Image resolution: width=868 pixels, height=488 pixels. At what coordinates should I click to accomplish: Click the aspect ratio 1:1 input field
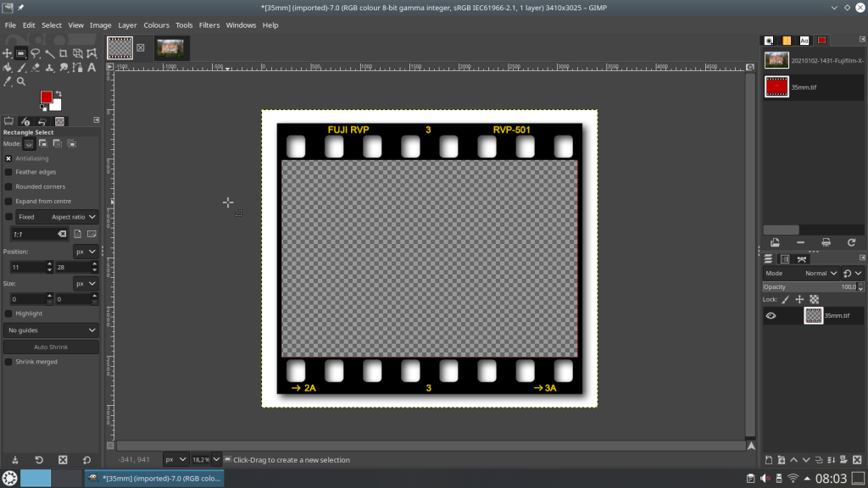(x=39, y=234)
